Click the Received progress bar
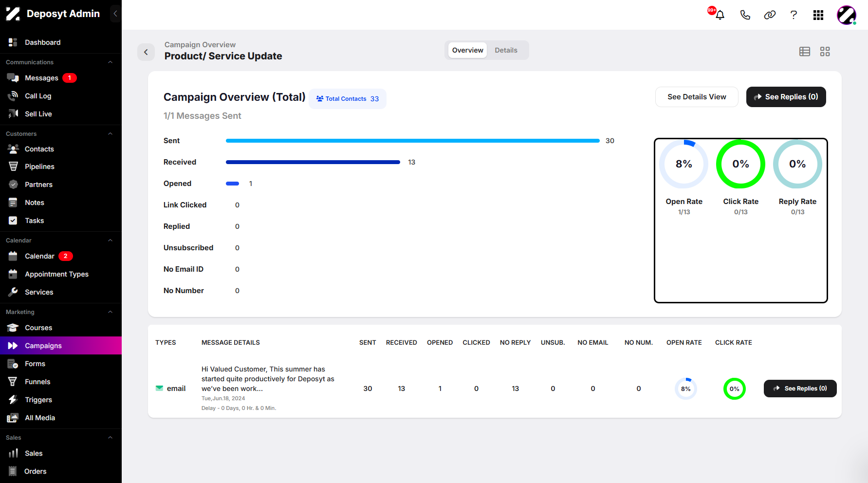The height and width of the screenshot is (483, 868). (313, 162)
